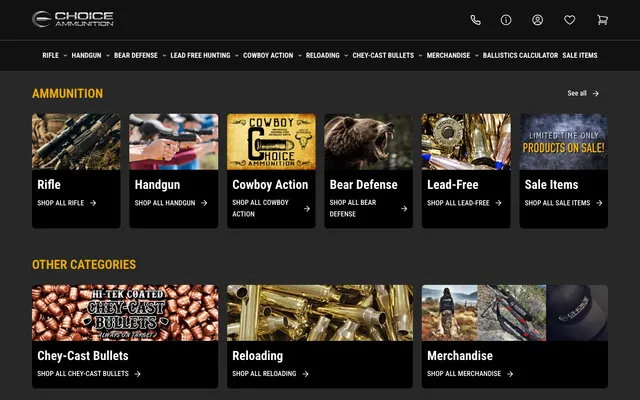Expand the Reloading menu chevron
Screen dimensions: 640x400
pyautogui.click(x=346, y=56)
